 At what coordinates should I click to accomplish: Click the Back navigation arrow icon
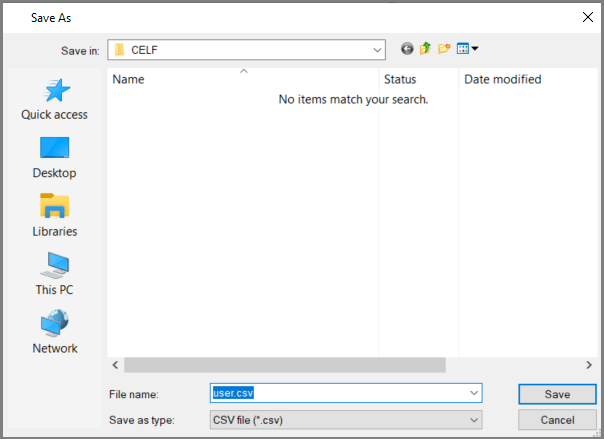tap(407, 49)
